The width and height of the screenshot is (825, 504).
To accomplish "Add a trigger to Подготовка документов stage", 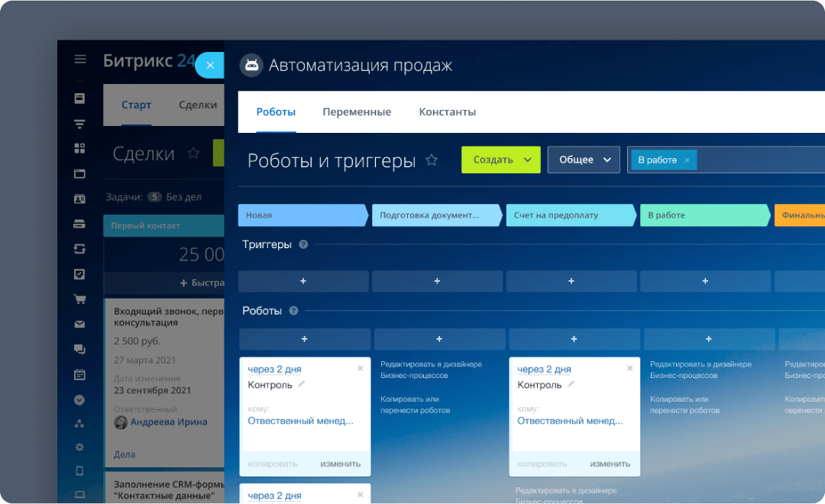I will pos(437,282).
